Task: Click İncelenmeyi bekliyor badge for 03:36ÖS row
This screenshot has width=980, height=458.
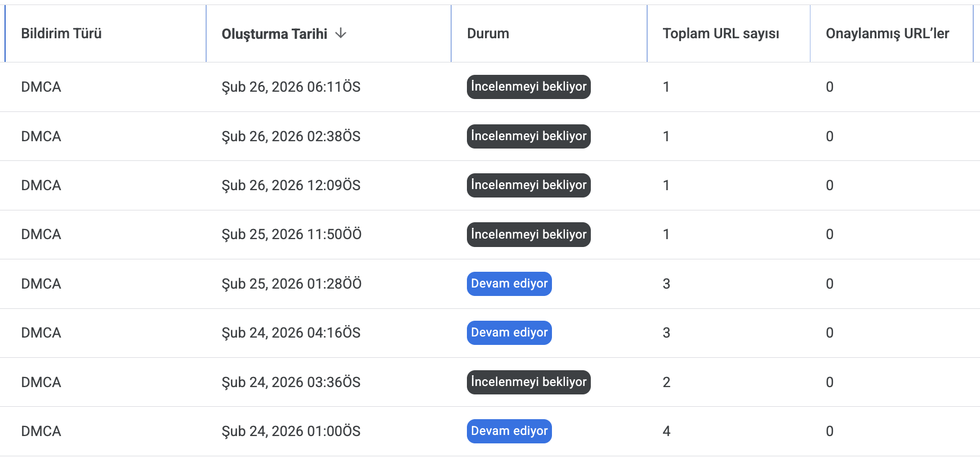Action: pos(528,382)
